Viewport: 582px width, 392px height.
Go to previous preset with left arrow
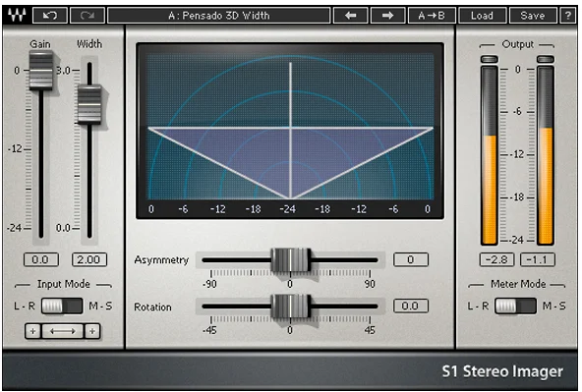pyautogui.click(x=350, y=16)
